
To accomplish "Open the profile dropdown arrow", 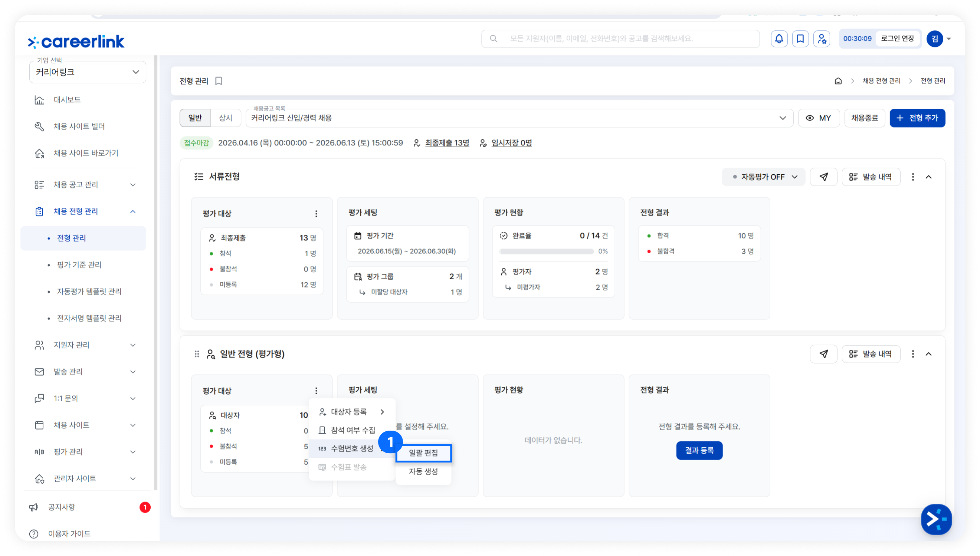I will point(949,39).
